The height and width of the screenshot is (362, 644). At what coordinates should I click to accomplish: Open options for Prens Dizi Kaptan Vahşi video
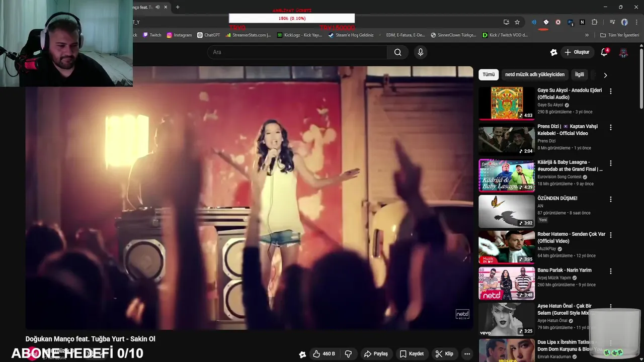coord(611,128)
